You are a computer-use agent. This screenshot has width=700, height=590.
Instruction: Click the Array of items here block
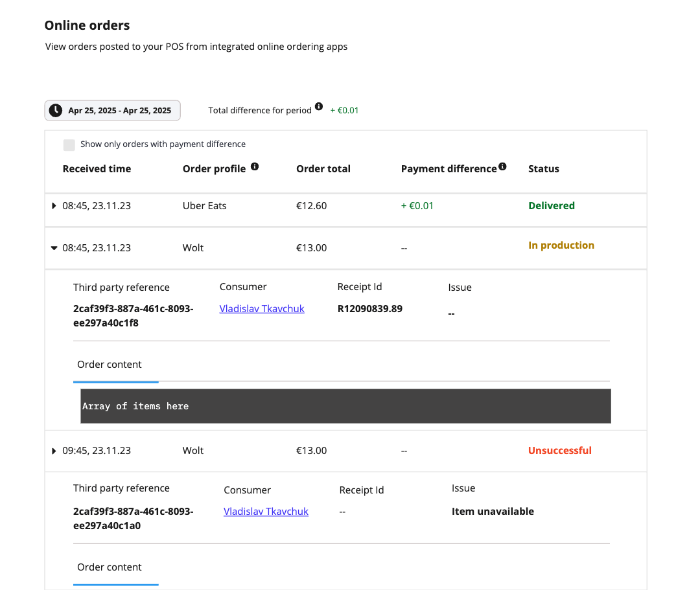click(x=345, y=406)
